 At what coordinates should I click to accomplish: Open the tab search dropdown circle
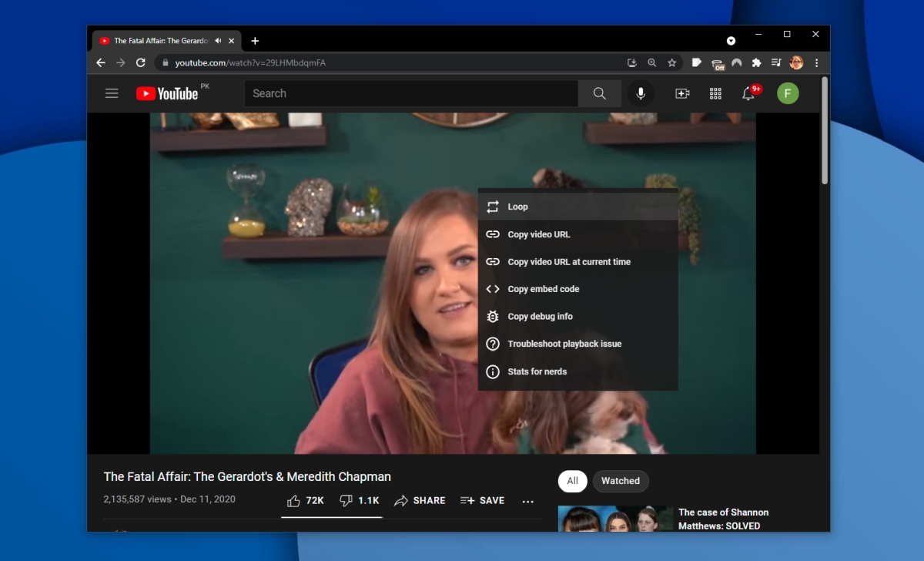pos(731,41)
